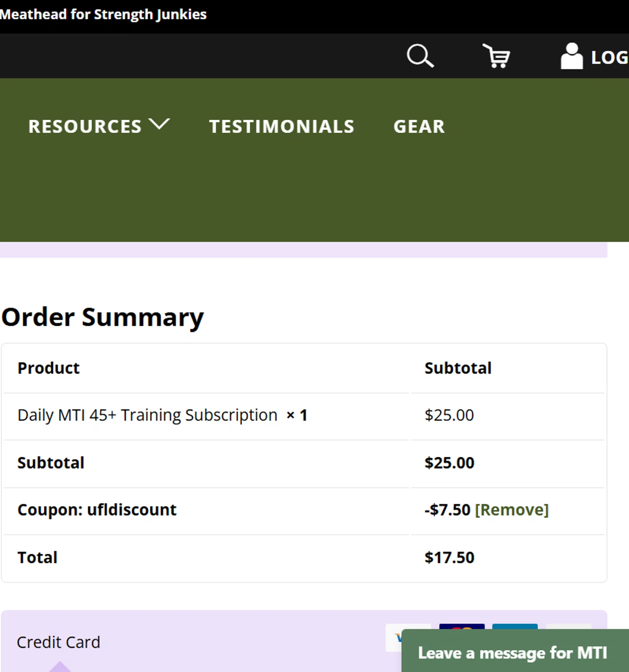Click the rightmost payment card logo
Viewport: 629px width, 672px height.
click(x=569, y=627)
